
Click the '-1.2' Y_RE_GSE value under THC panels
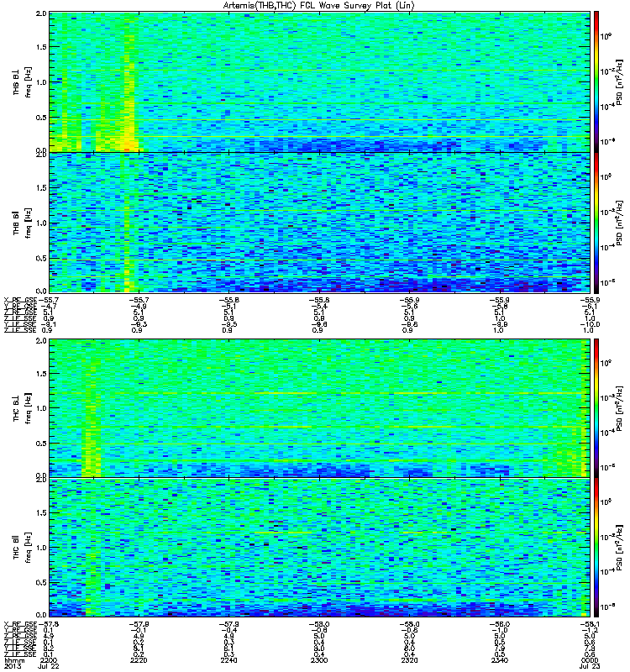pyautogui.click(x=590, y=630)
